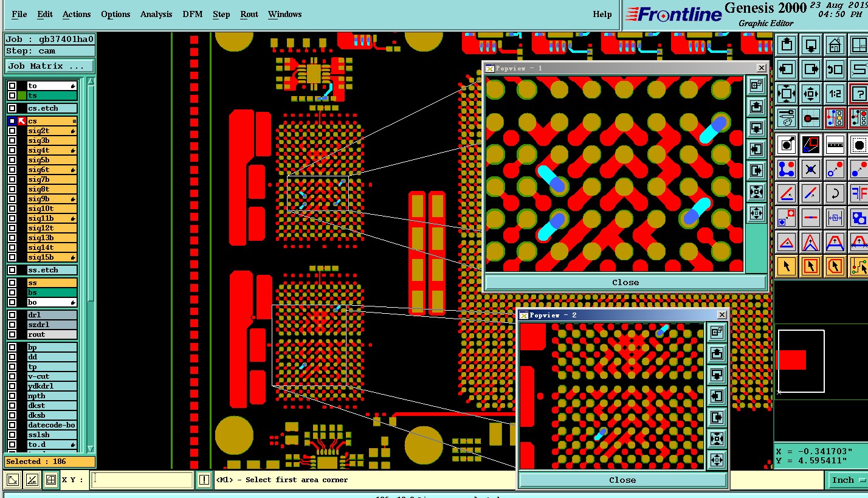Select the v-cut layer name
The width and height of the screenshot is (868, 498).
pos(52,376)
